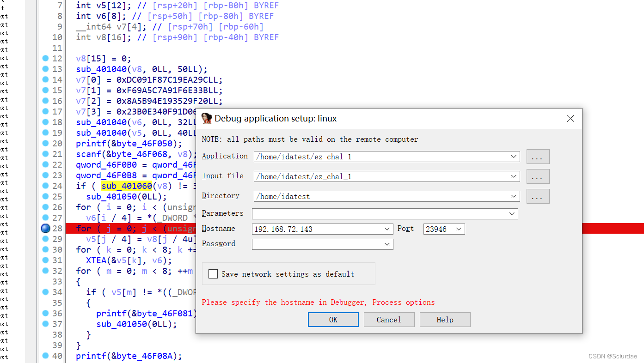Toggle breakpoint dot on line 30
This screenshot has width=644, height=363.
(x=45, y=249)
